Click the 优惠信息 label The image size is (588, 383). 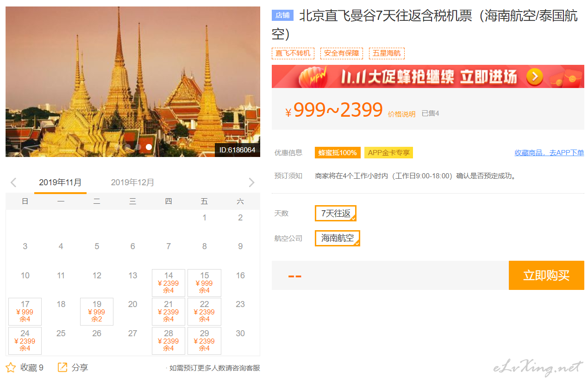tap(288, 153)
